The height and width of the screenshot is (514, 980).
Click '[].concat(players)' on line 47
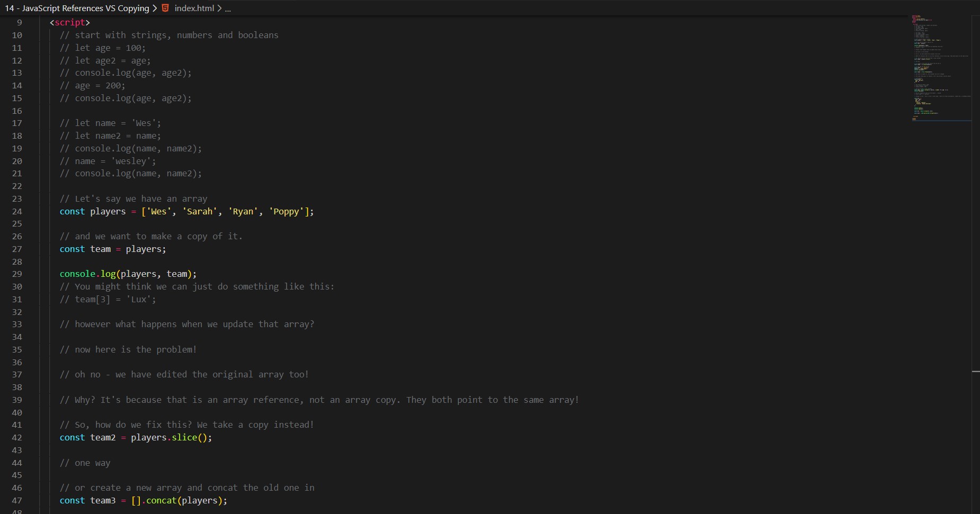[179, 500]
